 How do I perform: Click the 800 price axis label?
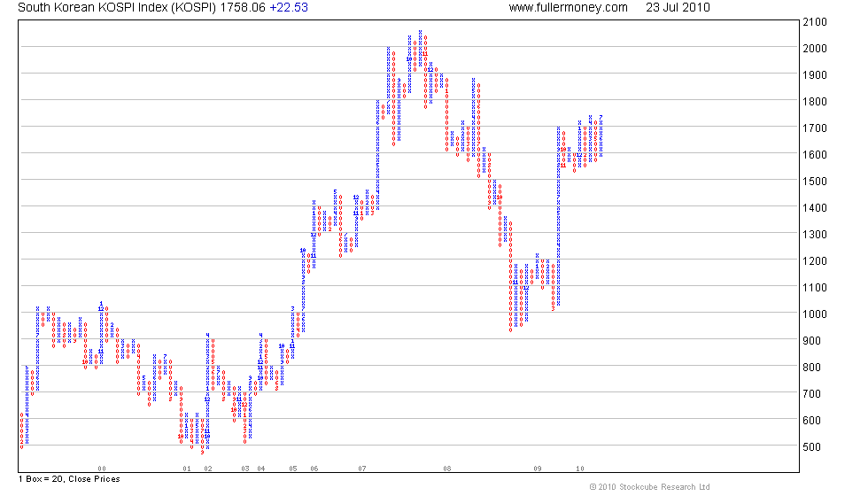(811, 368)
